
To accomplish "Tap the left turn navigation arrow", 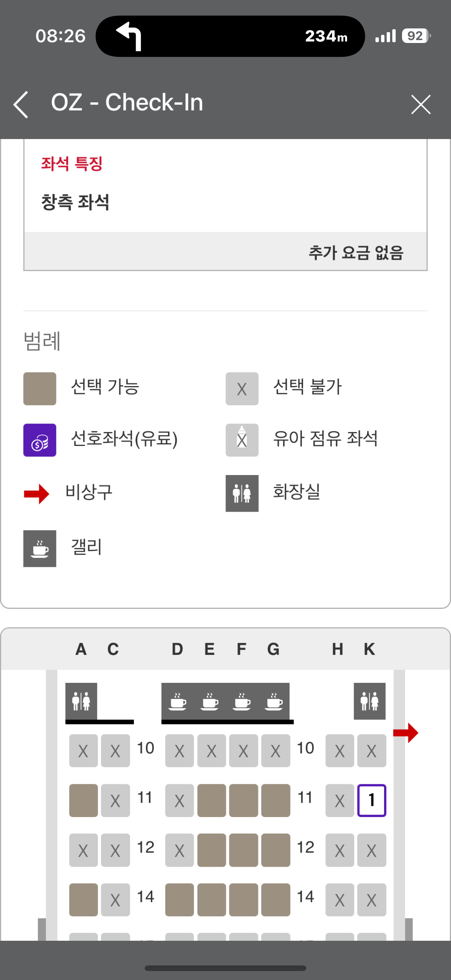I will (x=129, y=36).
